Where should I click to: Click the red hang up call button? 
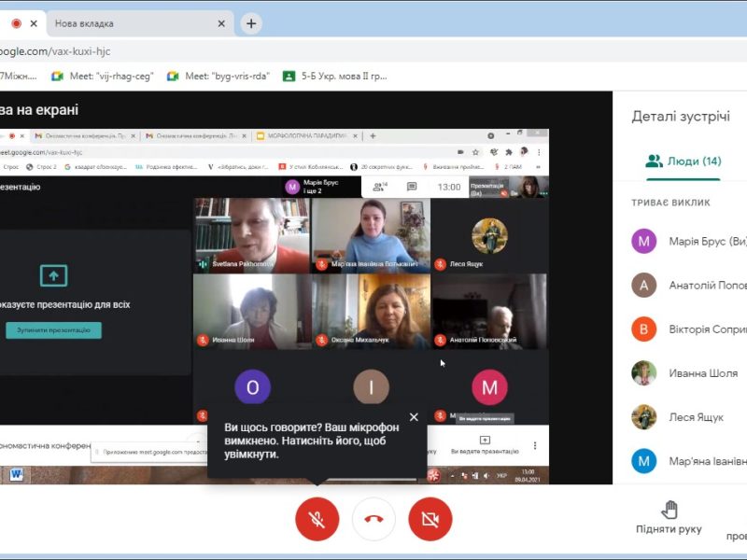373,519
